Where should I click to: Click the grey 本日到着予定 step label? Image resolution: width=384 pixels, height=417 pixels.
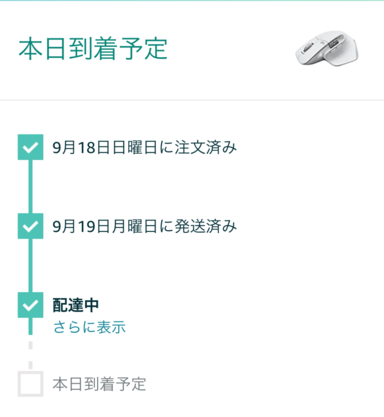click(x=99, y=384)
